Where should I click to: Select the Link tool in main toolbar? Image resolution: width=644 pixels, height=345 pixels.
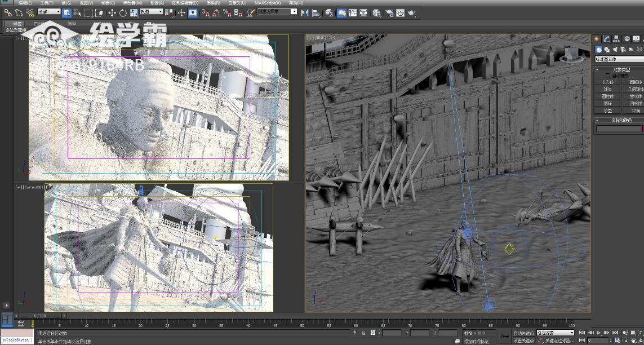coord(8,12)
